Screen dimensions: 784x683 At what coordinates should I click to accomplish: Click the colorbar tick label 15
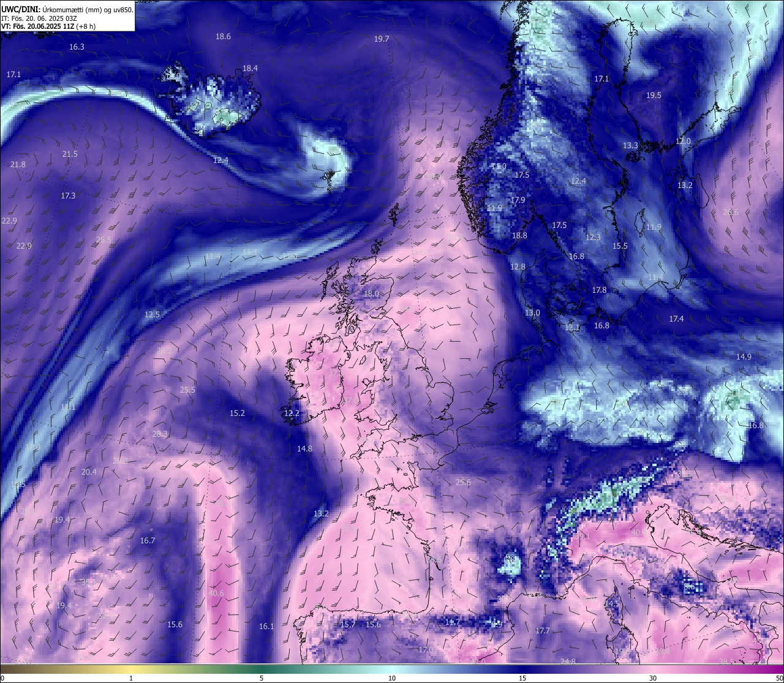tap(522, 678)
